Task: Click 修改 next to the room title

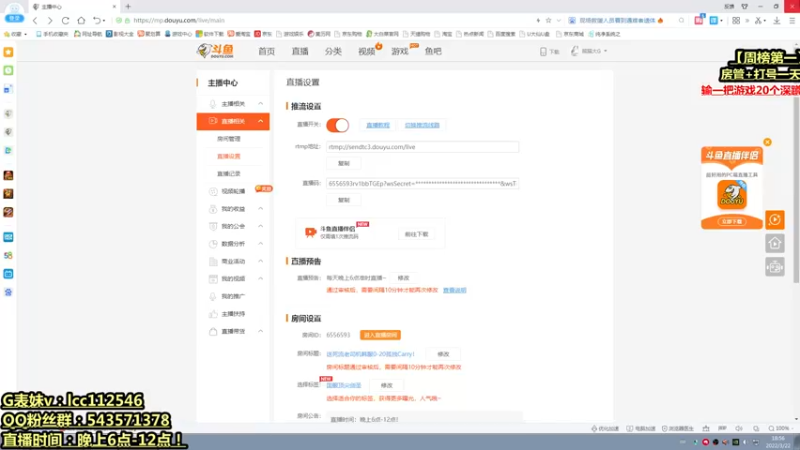Action: click(443, 354)
